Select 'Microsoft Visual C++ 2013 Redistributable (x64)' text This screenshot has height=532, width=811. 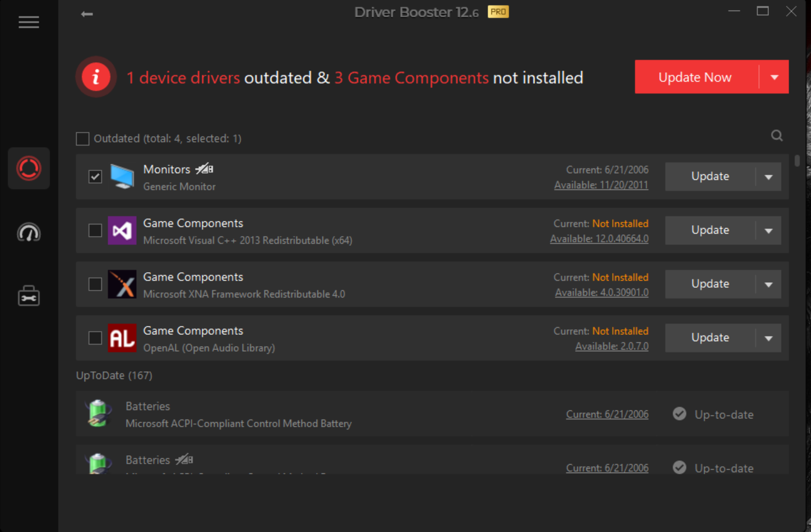(x=248, y=240)
